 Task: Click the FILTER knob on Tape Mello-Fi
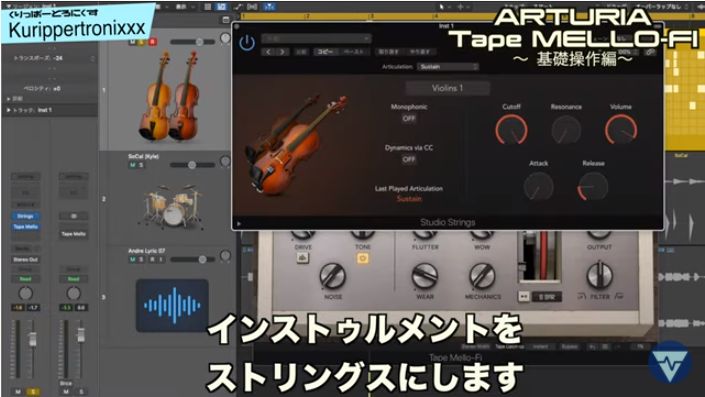pyautogui.click(x=600, y=276)
